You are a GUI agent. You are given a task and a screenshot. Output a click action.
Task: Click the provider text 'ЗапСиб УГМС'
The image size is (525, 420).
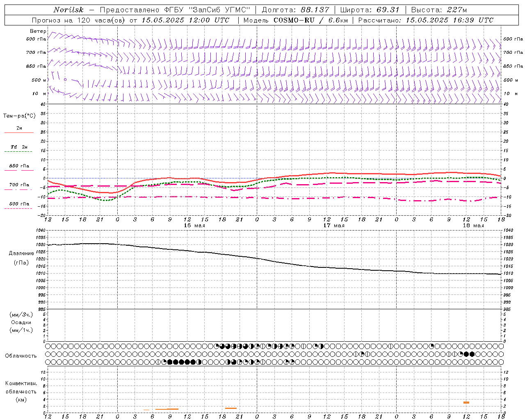[219, 10]
